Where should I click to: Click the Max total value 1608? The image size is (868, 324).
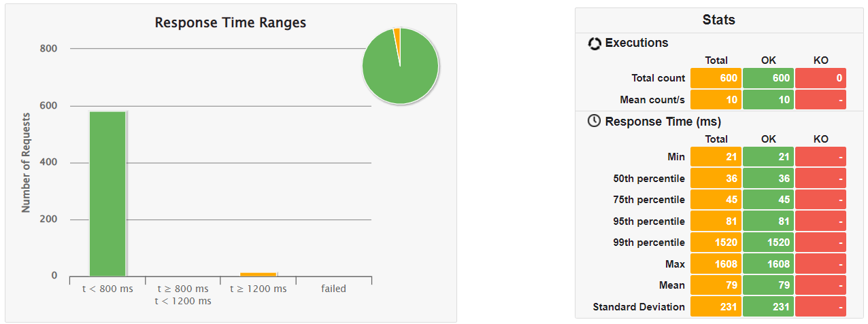click(714, 264)
